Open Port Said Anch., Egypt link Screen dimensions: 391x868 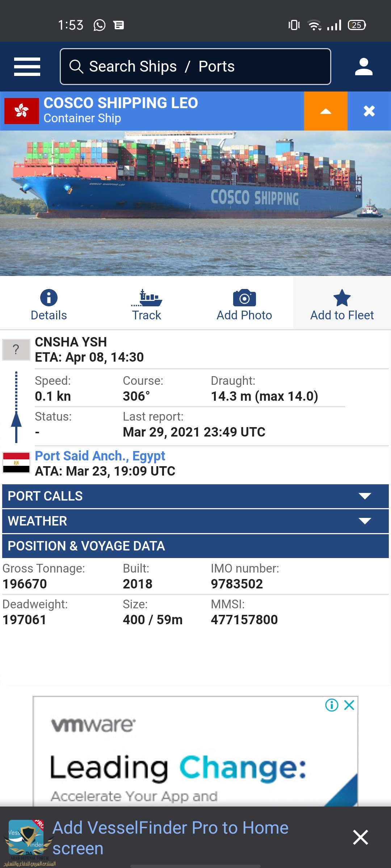point(100,456)
